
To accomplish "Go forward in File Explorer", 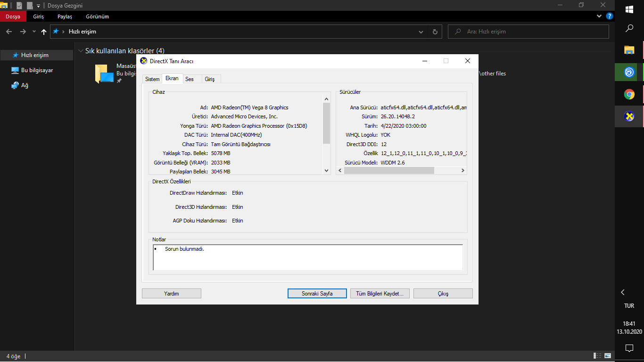I will coord(23,32).
